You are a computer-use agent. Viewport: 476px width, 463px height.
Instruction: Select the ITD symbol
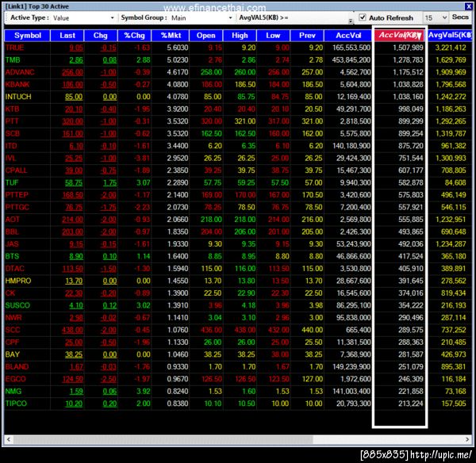click(11, 146)
